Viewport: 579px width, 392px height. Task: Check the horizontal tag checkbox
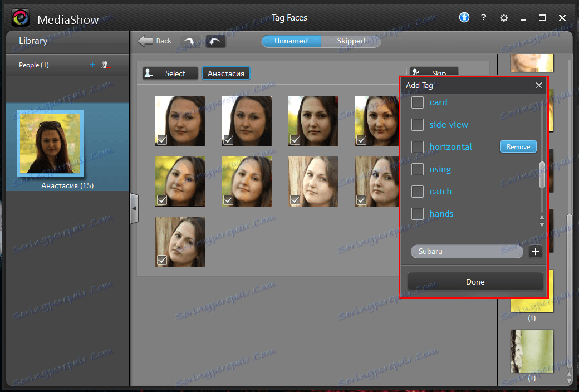417,146
